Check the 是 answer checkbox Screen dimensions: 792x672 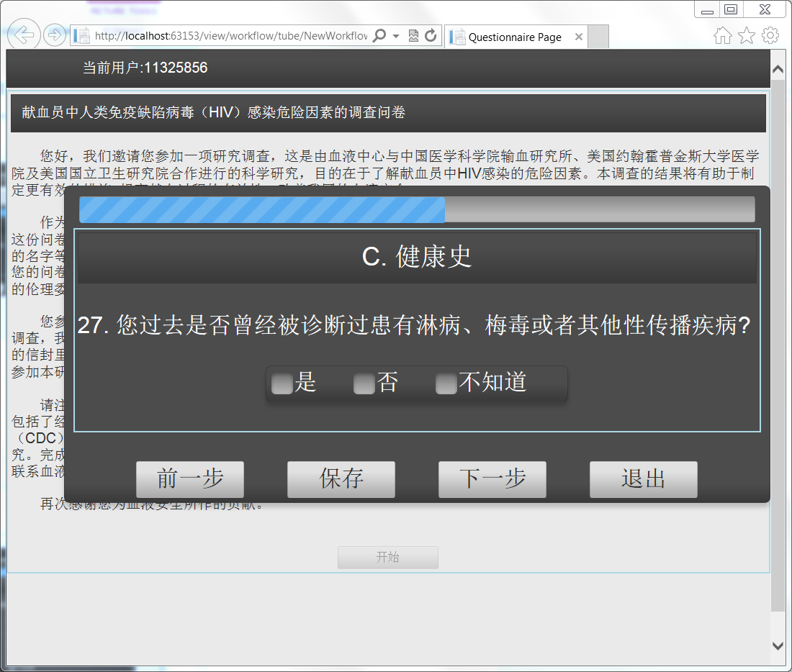click(x=282, y=383)
